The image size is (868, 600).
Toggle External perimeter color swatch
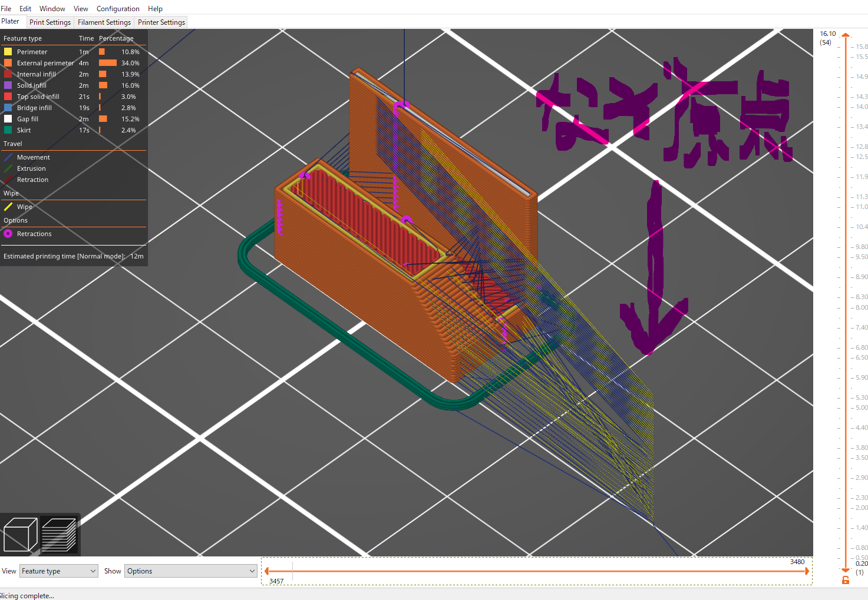tap(8, 63)
